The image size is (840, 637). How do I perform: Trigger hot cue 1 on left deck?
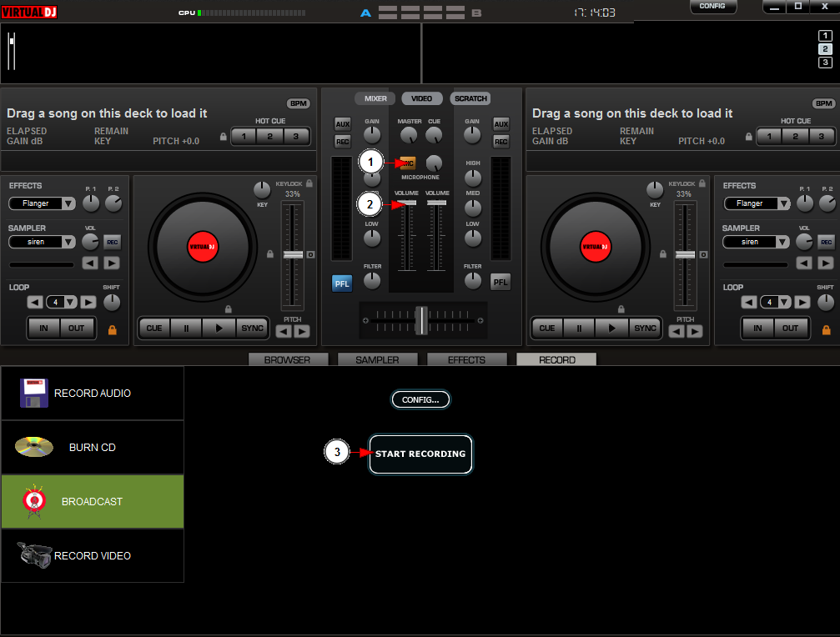pyautogui.click(x=244, y=137)
